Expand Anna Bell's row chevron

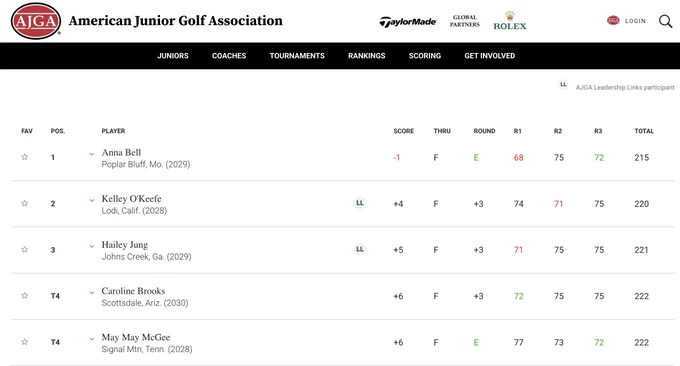pos(92,154)
